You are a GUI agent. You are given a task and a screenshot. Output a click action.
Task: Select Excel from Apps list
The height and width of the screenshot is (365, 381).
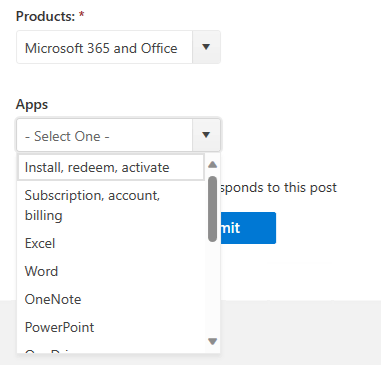[x=111, y=243]
